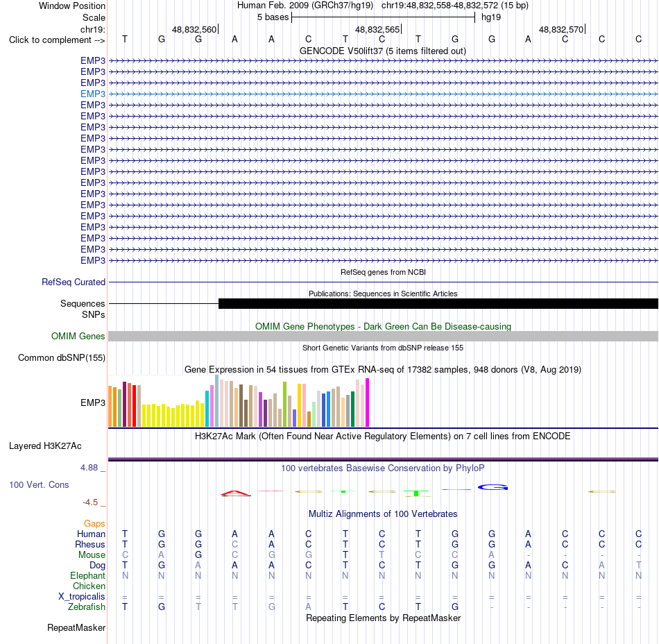
Task: Click the red A logo in conservation track
Action: (x=235, y=493)
